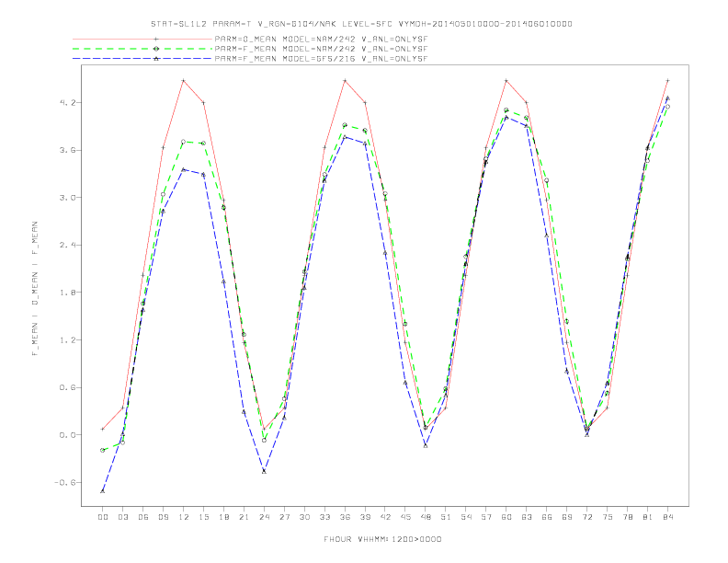Screen dimensions: 728x563
Task: Click the -0.6 y-axis tick label
Action: 65,482
